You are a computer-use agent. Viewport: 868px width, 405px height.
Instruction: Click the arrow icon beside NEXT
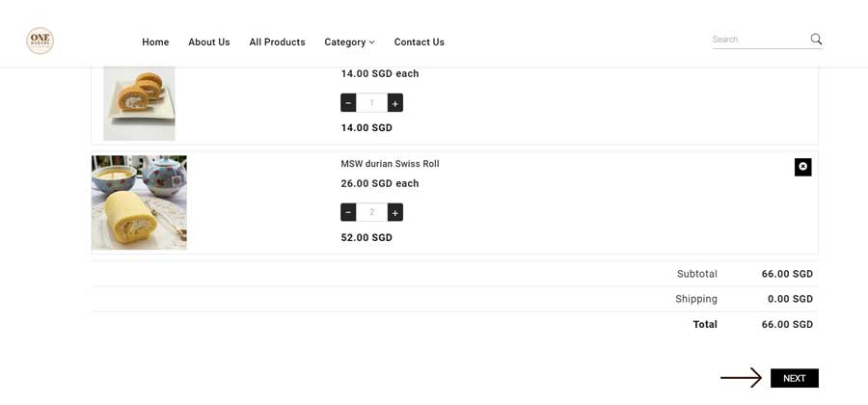point(742,378)
